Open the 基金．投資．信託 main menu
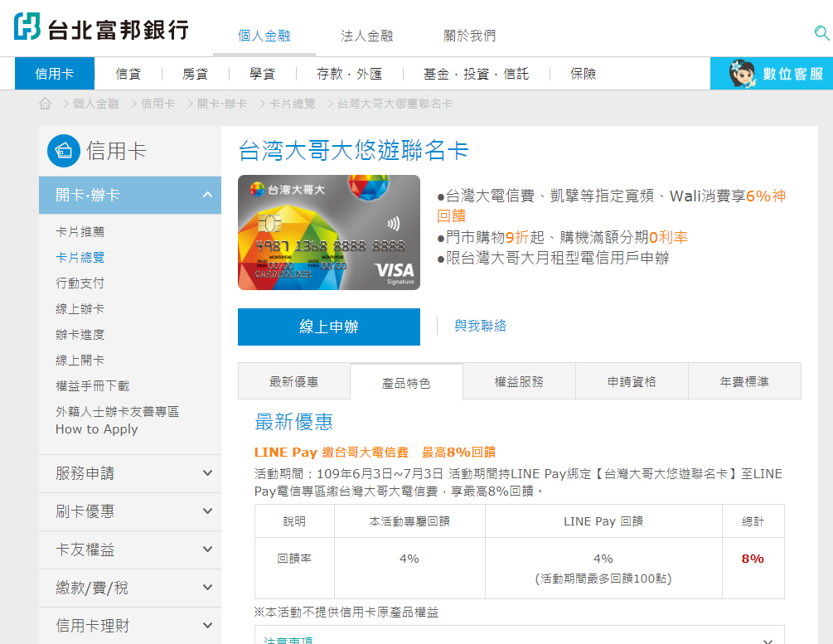The height and width of the screenshot is (644, 833). pyautogui.click(x=476, y=73)
